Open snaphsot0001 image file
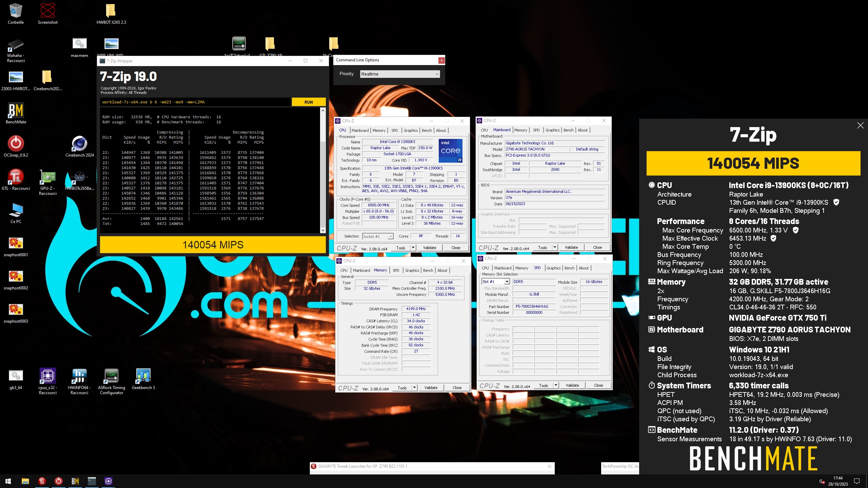 (16, 247)
